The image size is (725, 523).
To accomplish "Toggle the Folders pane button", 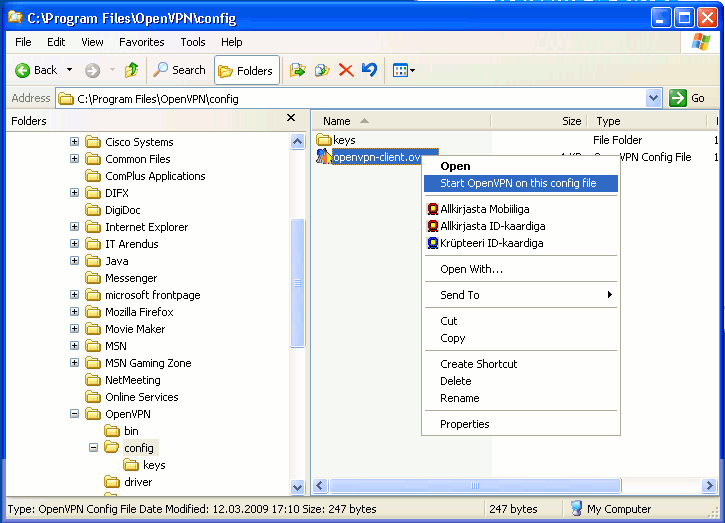I will tap(247, 70).
